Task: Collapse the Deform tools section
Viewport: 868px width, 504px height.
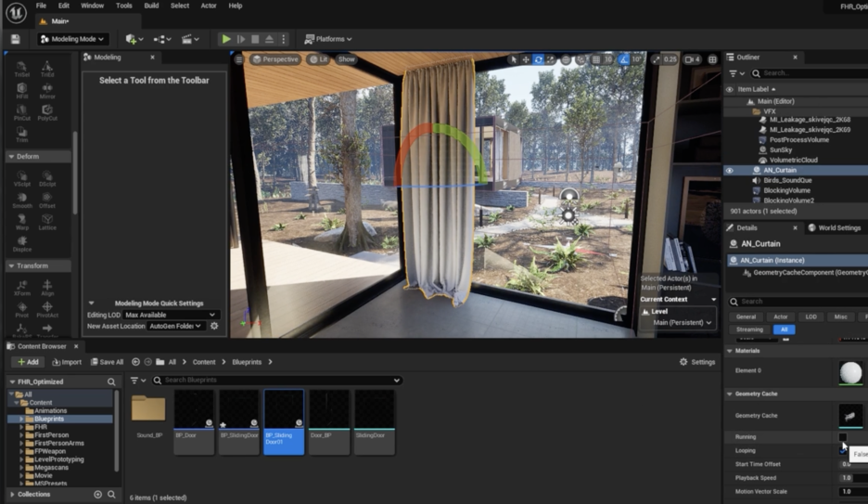Action: pos(11,157)
